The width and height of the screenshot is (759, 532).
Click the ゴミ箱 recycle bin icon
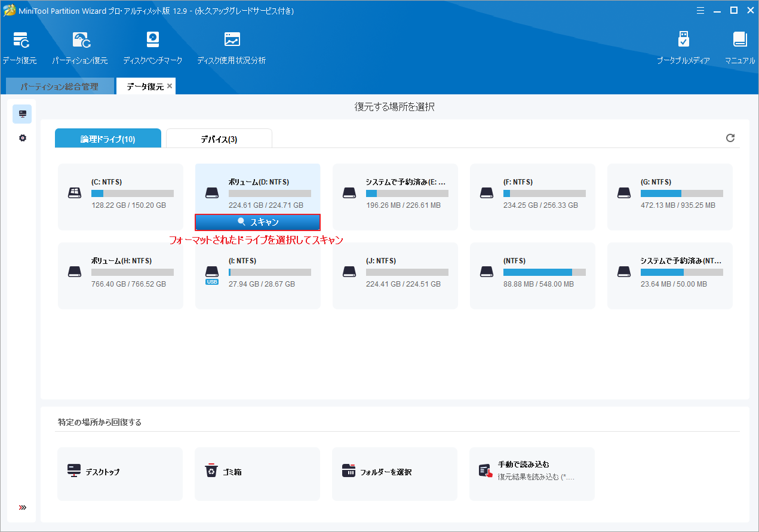(211, 471)
